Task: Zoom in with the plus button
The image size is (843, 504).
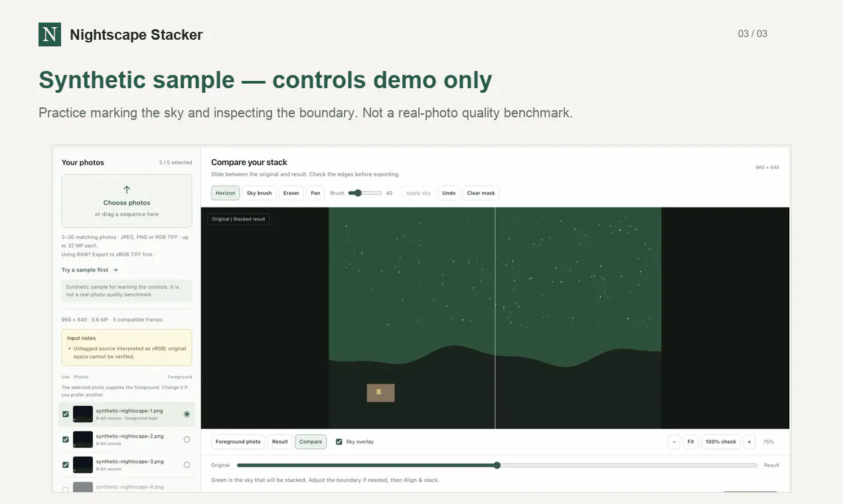Action: [749, 442]
